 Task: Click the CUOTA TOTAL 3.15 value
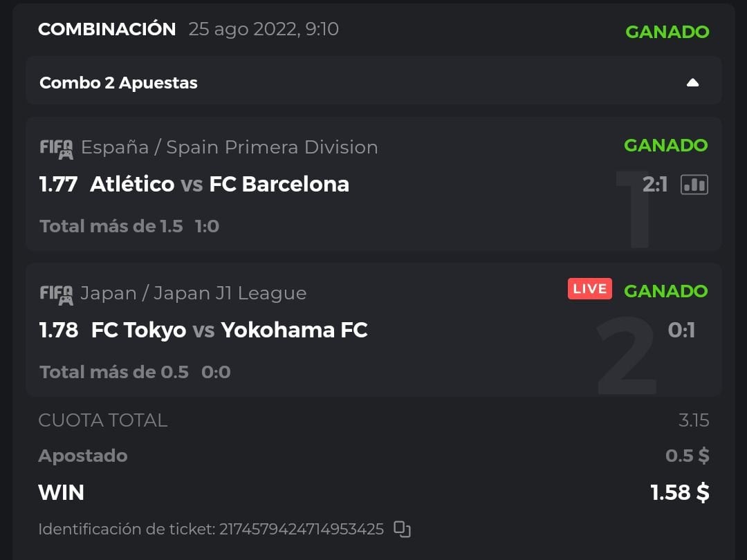(694, 420)
